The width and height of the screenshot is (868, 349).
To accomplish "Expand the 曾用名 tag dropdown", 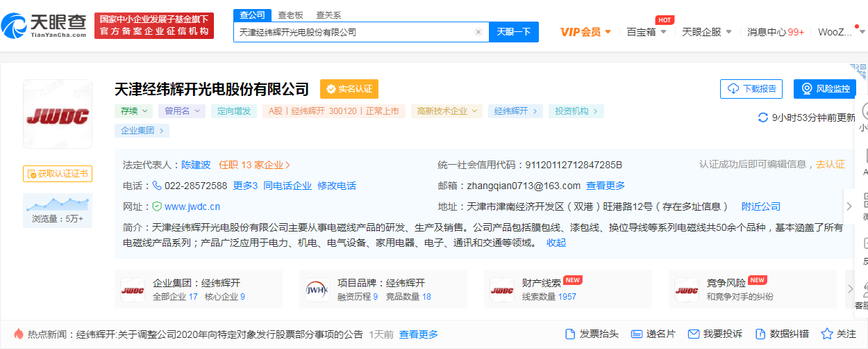I will pos(181,111).
